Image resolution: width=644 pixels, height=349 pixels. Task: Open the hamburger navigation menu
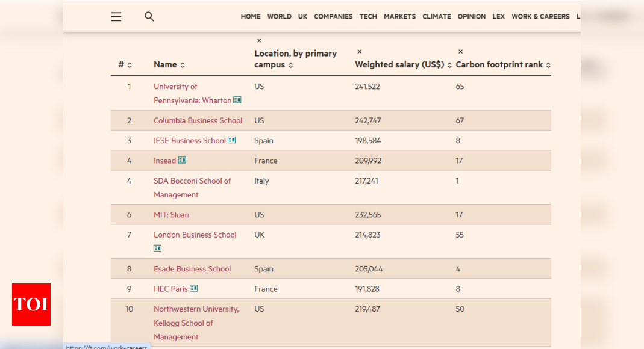[x=116, y=17]
